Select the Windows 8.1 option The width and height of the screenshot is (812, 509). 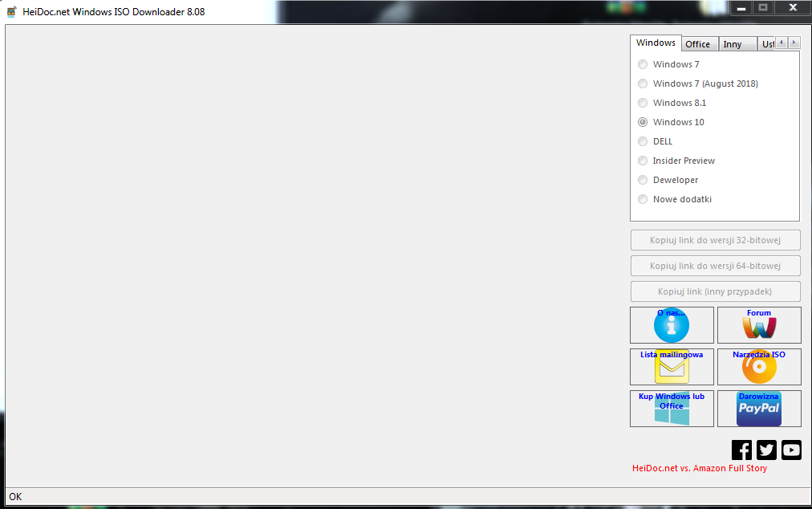tap(643, 103)
